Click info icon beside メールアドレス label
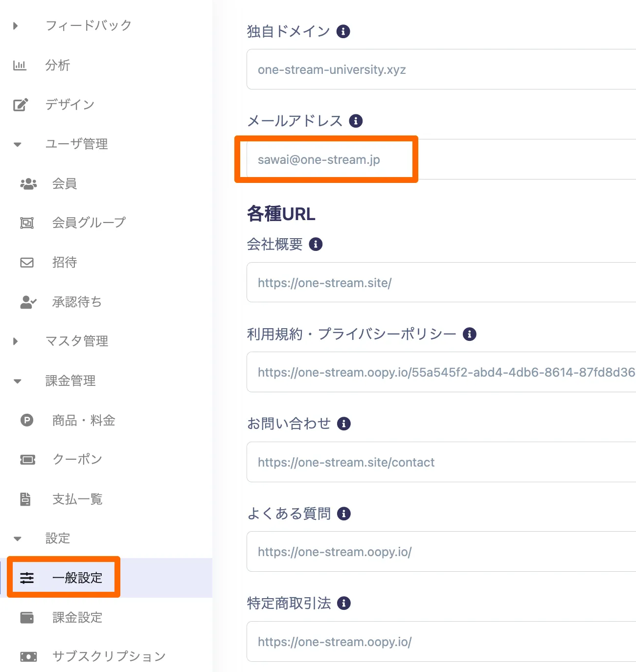Viewport: 636px width, 672px height. pos(356,121)
